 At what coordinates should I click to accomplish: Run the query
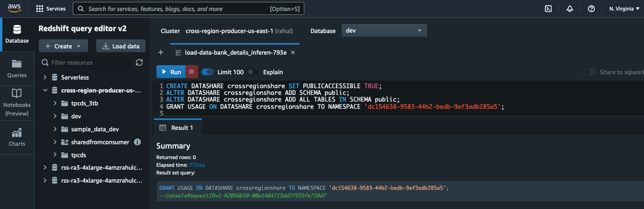[170, 72]
